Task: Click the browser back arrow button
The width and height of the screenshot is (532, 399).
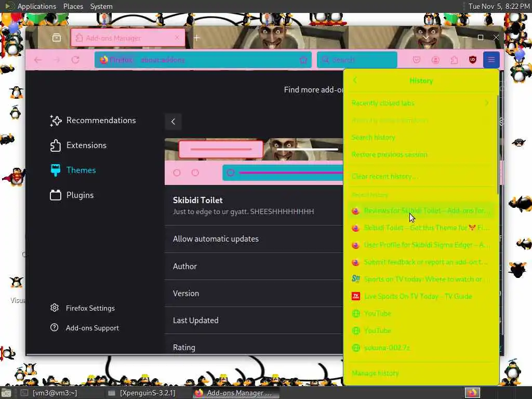Action: tap(37, 60)
